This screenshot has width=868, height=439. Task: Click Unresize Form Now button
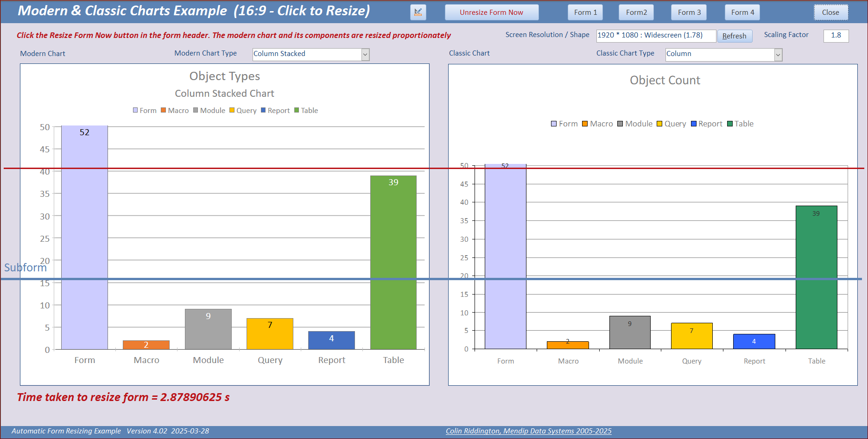(x=492, y=13)
